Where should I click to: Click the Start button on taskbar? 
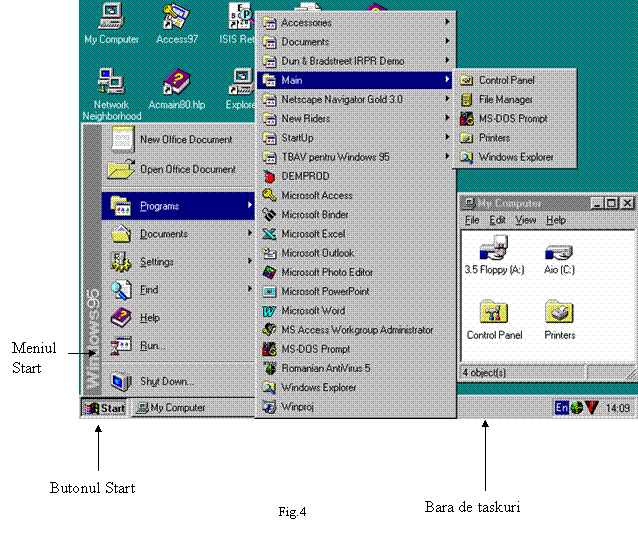pyautogui.click(x=105, y=408)
